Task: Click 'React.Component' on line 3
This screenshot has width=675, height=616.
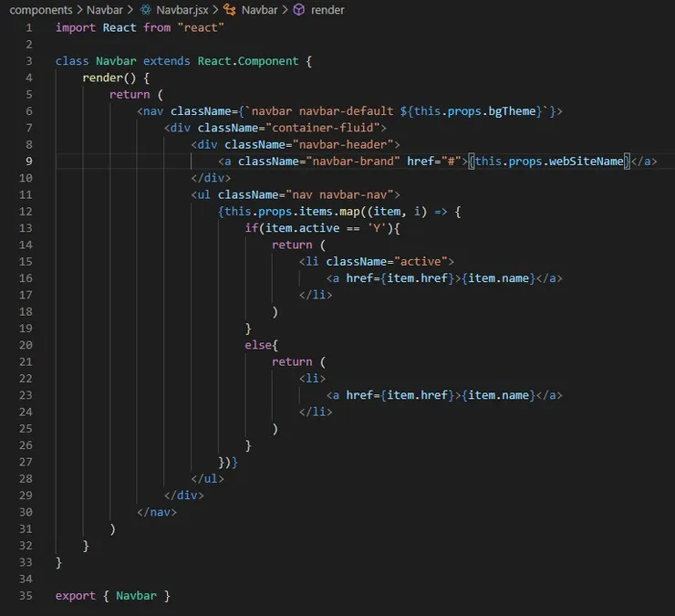Action: (248, 61)
